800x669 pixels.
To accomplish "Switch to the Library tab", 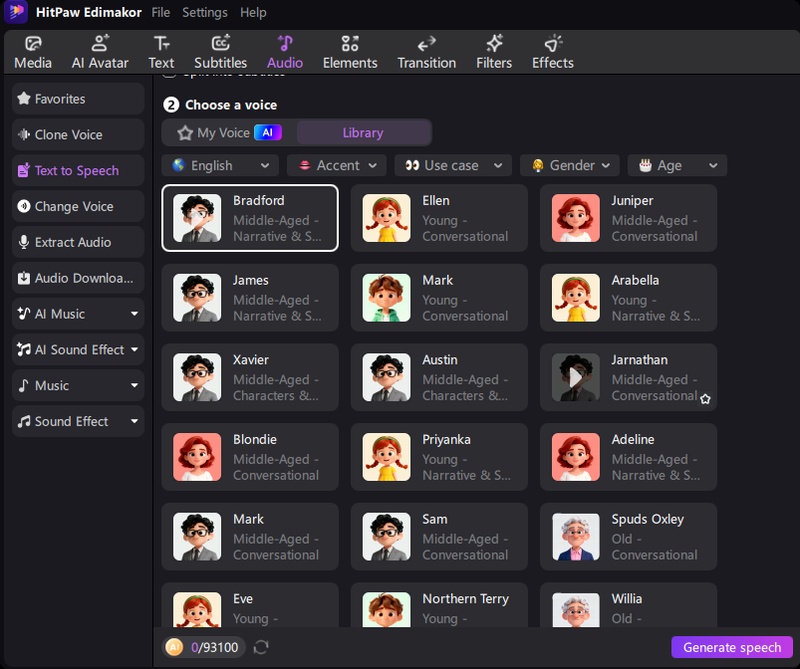I will coord(363,133).
